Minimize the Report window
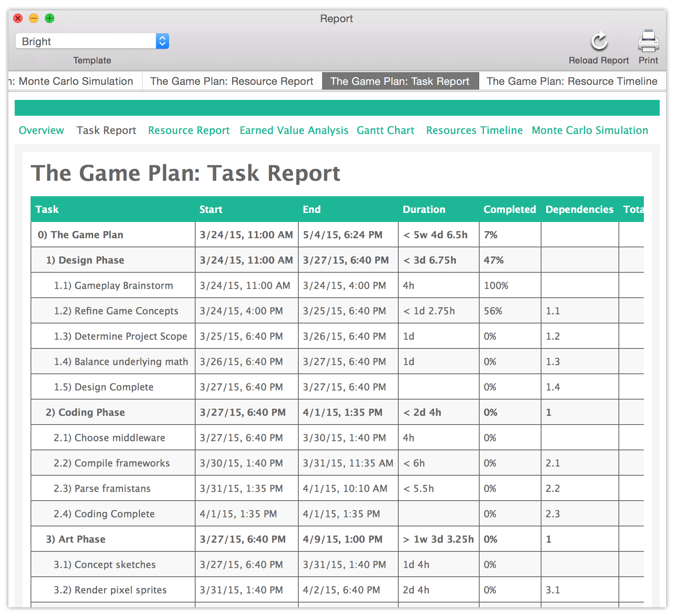 pos(34,18)
